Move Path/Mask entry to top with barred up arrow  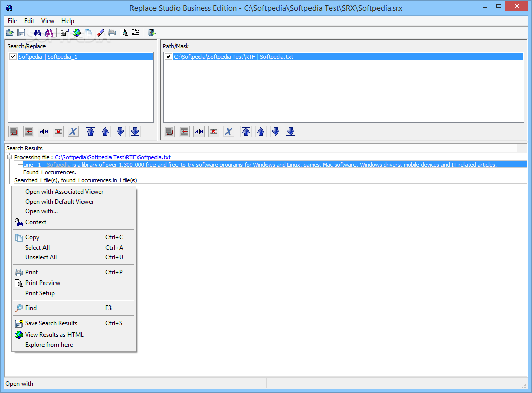246,132
